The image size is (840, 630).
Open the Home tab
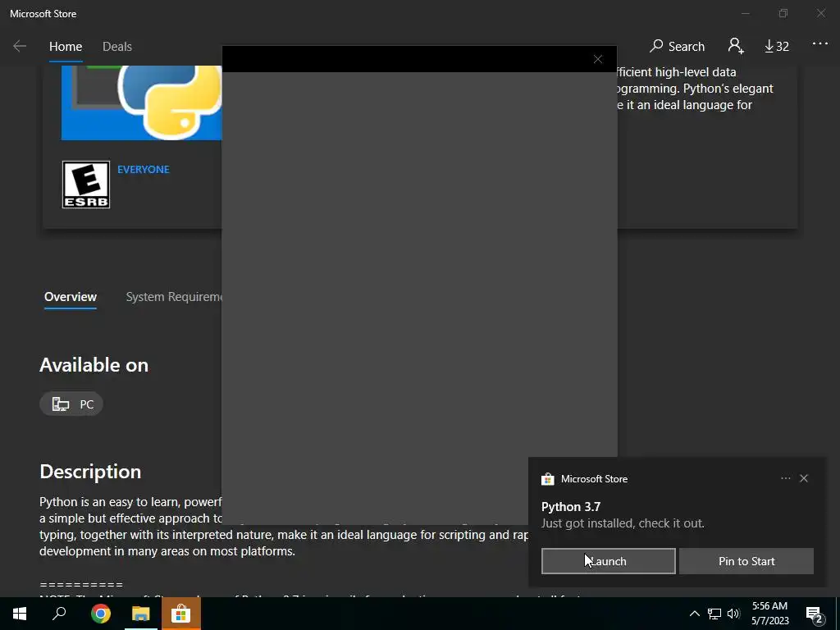66,47
